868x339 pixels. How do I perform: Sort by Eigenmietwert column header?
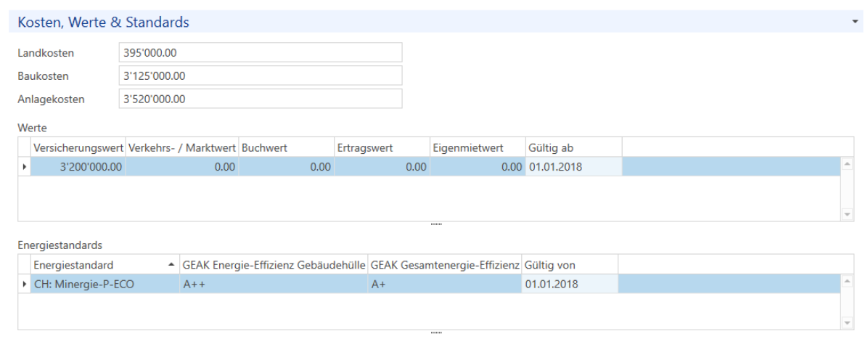[x=478, y=148]
